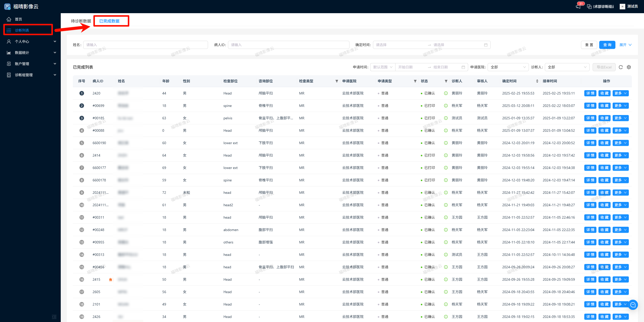Go to 首页 in the sidebar

pyautogui.click(x=18, y=19)
